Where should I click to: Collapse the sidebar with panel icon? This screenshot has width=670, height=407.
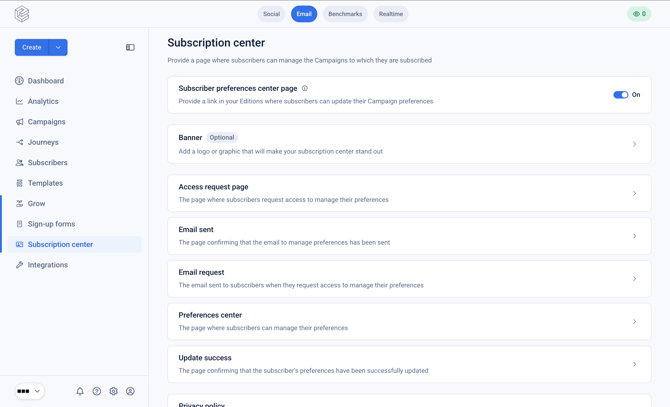pyautogui.click(x=130, y=47)
